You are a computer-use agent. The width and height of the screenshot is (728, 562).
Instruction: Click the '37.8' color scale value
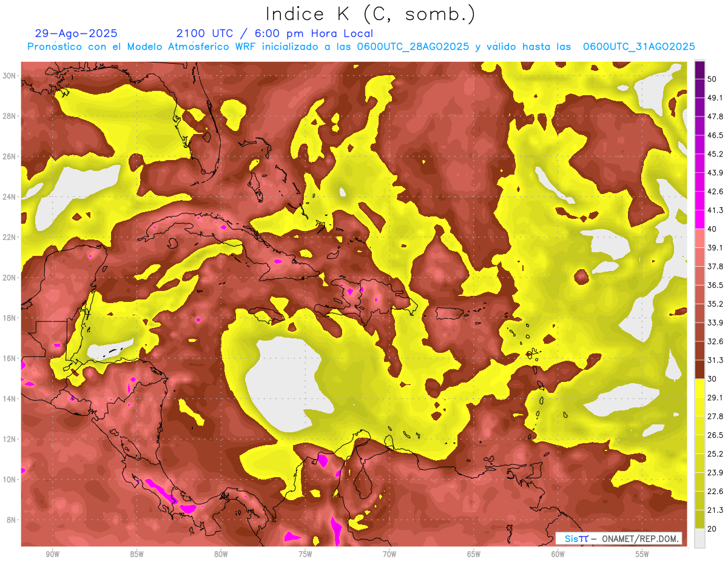click(715, 266)
